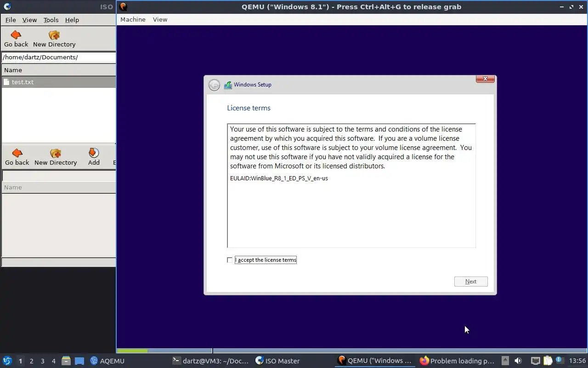Click the volume speaker tray icon

[x=518, y=361]
